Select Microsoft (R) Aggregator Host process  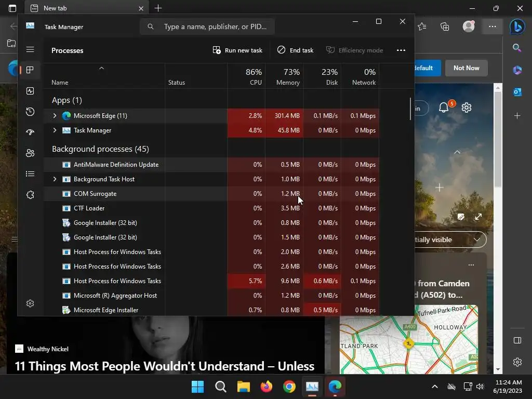click(211, 296)
